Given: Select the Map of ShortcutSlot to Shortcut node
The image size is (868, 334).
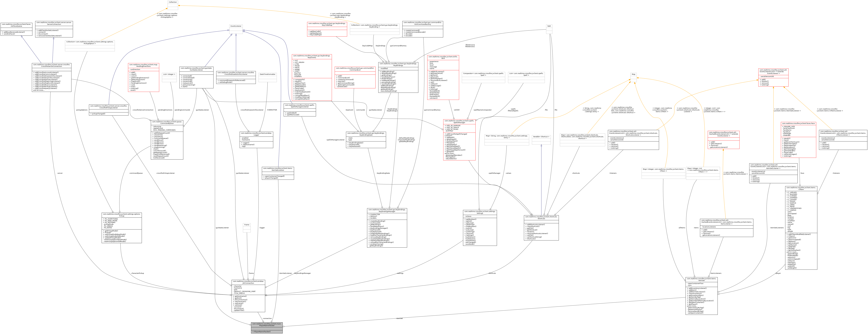Looking at the screenshot, I should click(582, 140).
